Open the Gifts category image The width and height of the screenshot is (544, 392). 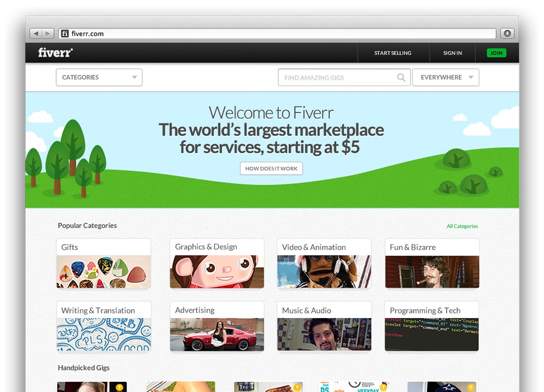[x=103, y=271]
